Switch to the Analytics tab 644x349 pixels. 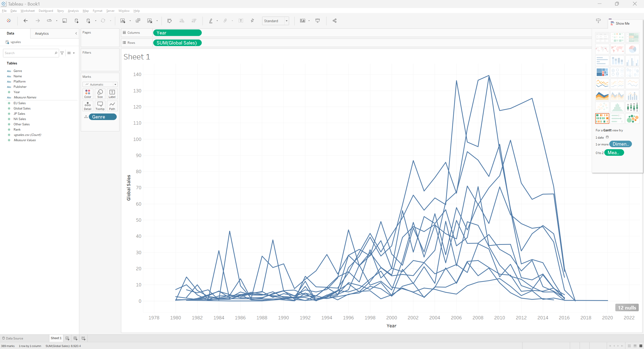click(x=42, y=33)
